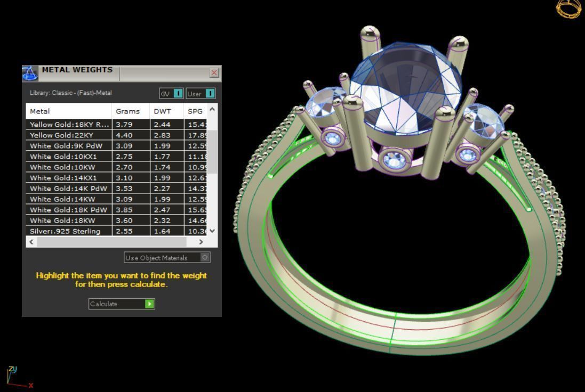Click the horizontal scroll right arrow
This screenshot has height=392, width=585.
point(201,242)
